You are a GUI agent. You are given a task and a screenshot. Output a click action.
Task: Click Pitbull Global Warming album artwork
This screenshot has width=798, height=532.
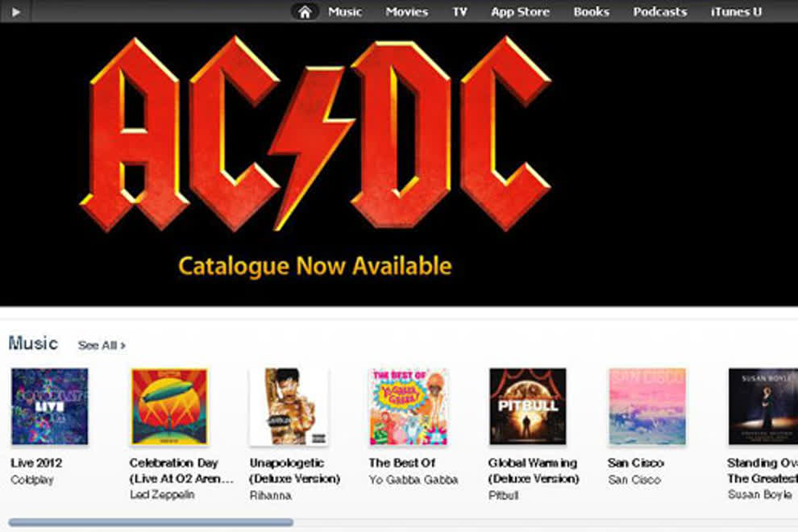pyautogui.click(x=528, y=406)
